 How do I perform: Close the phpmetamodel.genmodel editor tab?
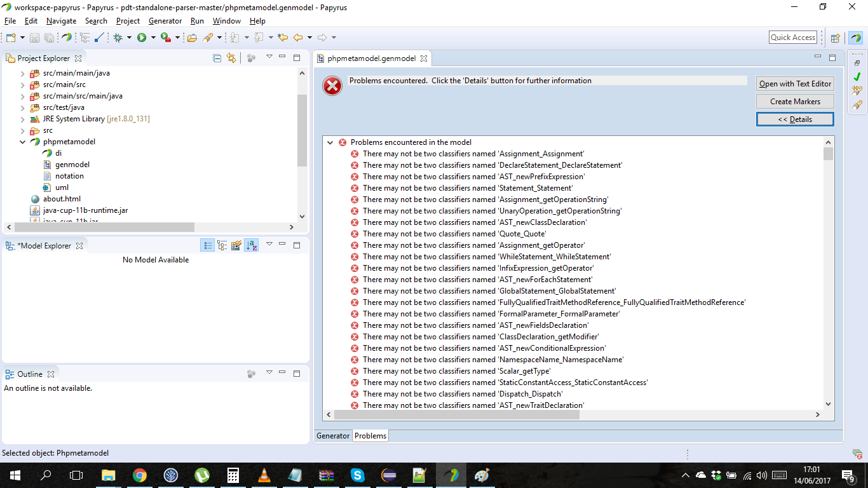point(424,58)
